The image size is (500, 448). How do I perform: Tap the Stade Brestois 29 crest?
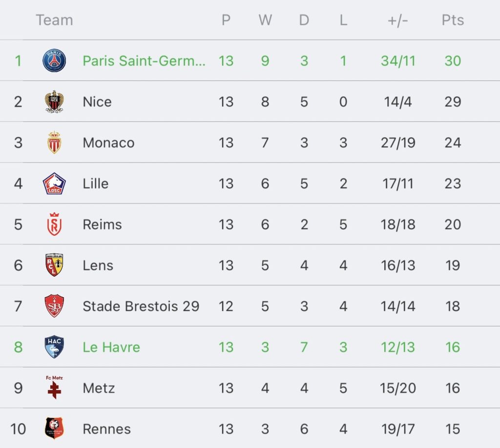tap(54, 306)
